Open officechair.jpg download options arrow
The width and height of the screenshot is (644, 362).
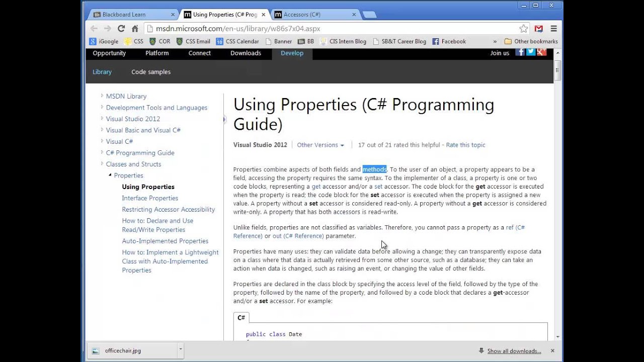181,350
